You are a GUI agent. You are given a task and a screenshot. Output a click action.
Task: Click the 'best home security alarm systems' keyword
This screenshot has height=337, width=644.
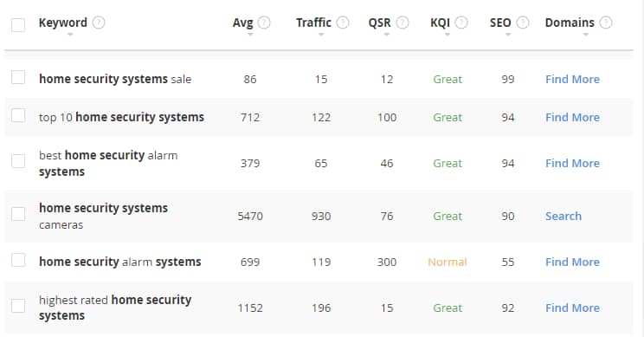(108, 163)
